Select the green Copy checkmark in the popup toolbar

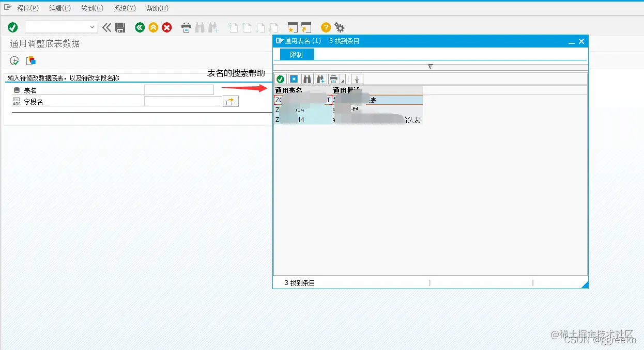pyautogui.click(x=281, y=79)
